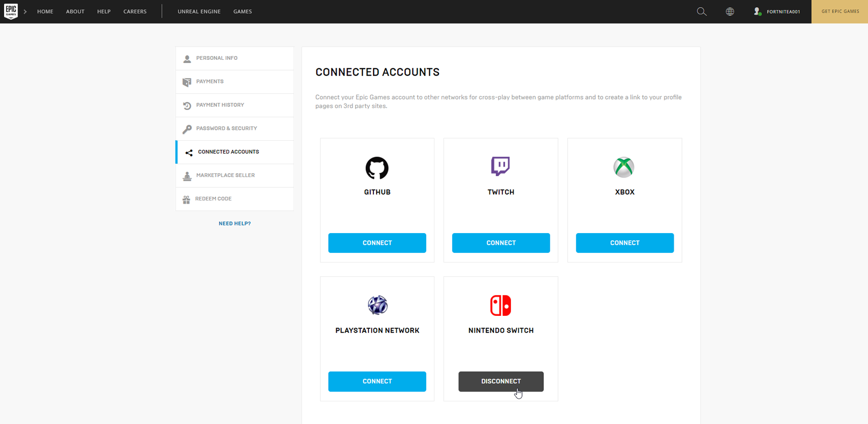The width and height of the screenshot is (868, 424).
Task: Click the Get Epic Games button
Action: click(x=840, y=12)
